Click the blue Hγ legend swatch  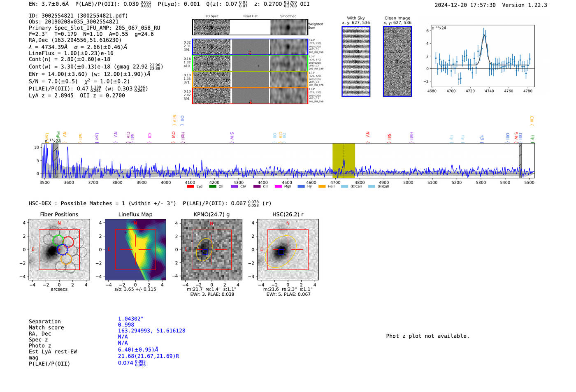(x=301, y=186)
